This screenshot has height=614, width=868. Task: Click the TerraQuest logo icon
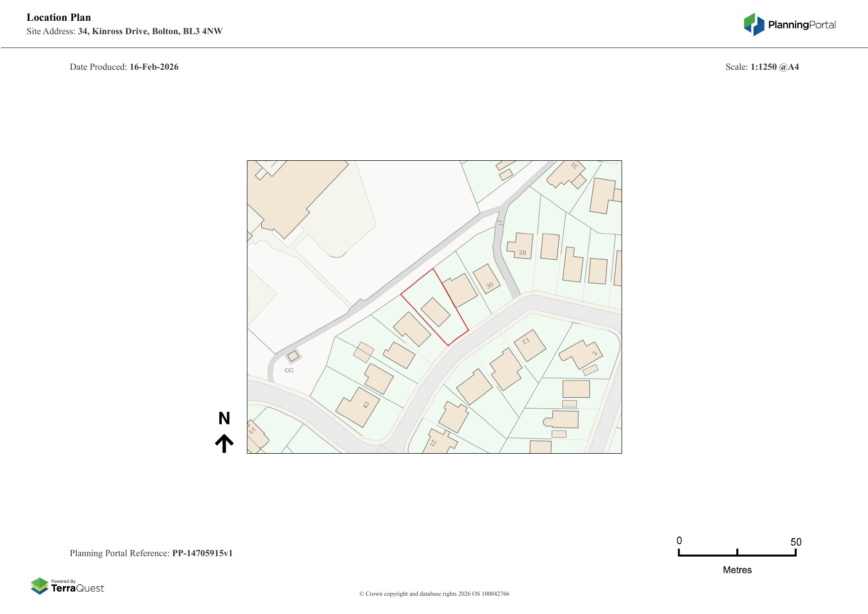click(x=40, y=586)
